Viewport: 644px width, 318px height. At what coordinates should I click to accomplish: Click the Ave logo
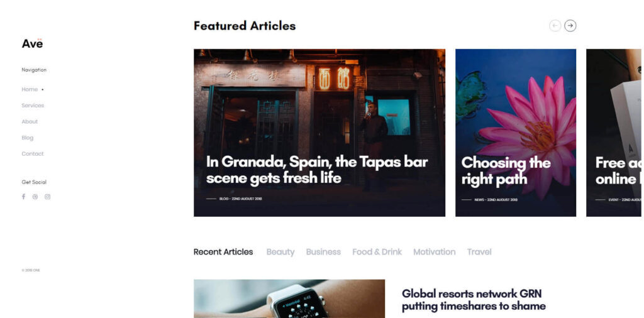click(32, 43)
